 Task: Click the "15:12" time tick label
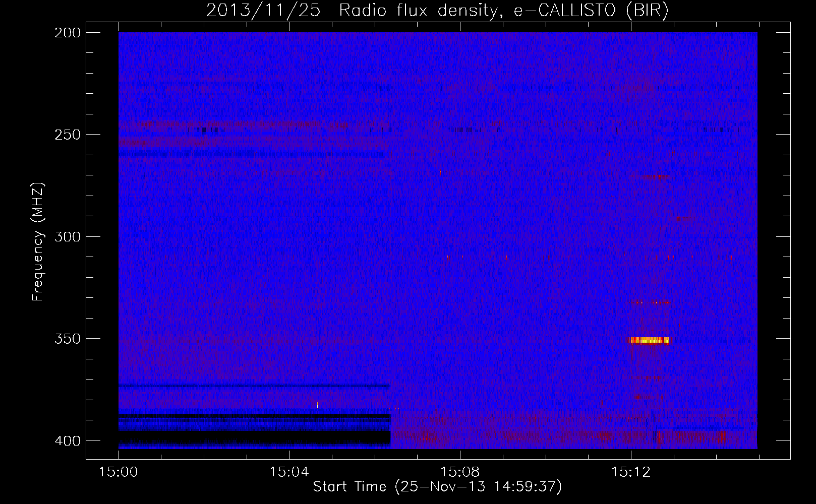click(x=631, y=472)
